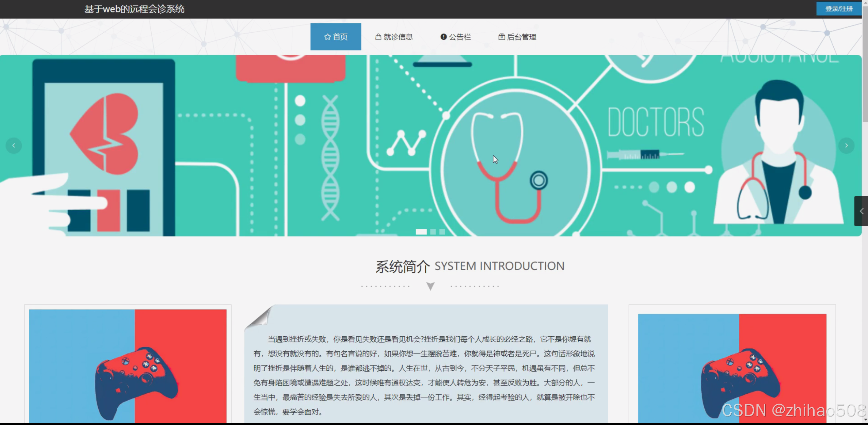Click the 登录/注册 button

pyautogui.click(x=839, y=8)
